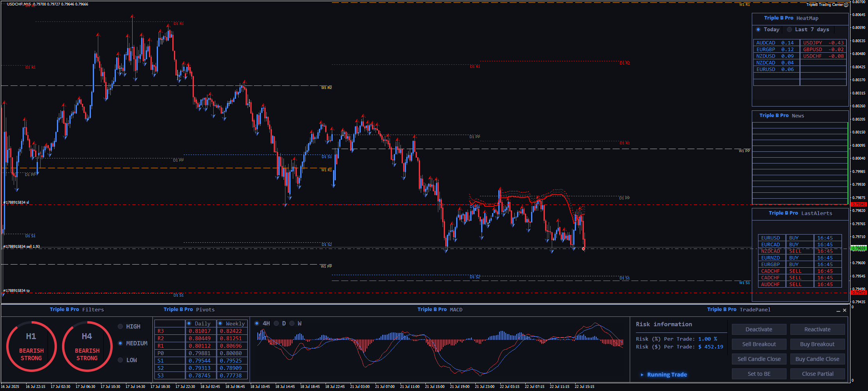Enable Last 7 days in the HeatMap
Viewport: 868px width, 391px height.
click(x=790, y=30)
